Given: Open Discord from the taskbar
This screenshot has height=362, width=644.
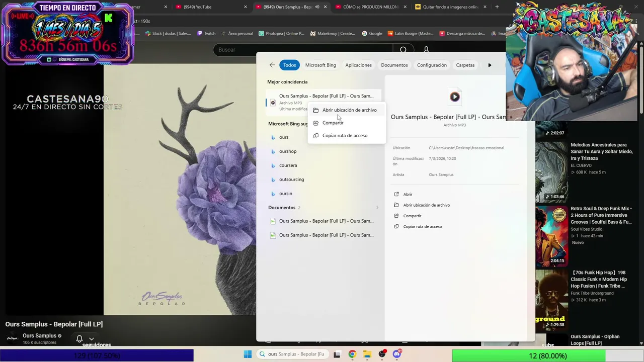Looking at the screenshot, I should [x=397, y=354].
